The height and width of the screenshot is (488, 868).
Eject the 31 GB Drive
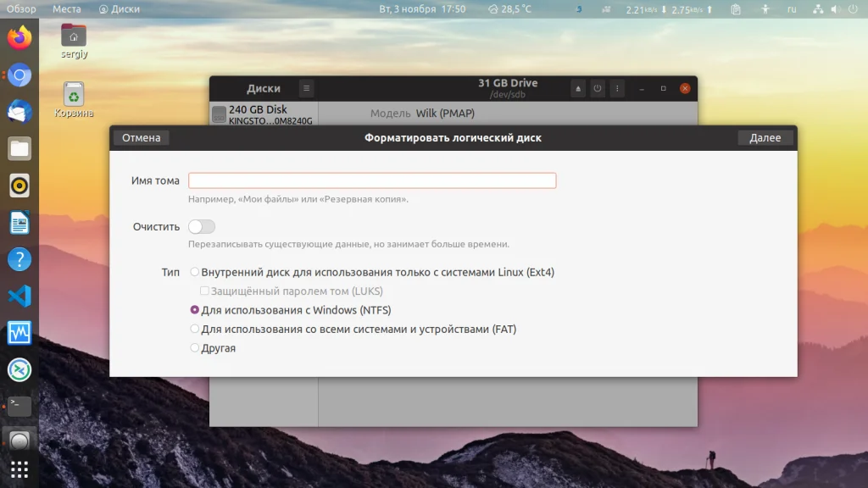(x=578, y=88)
